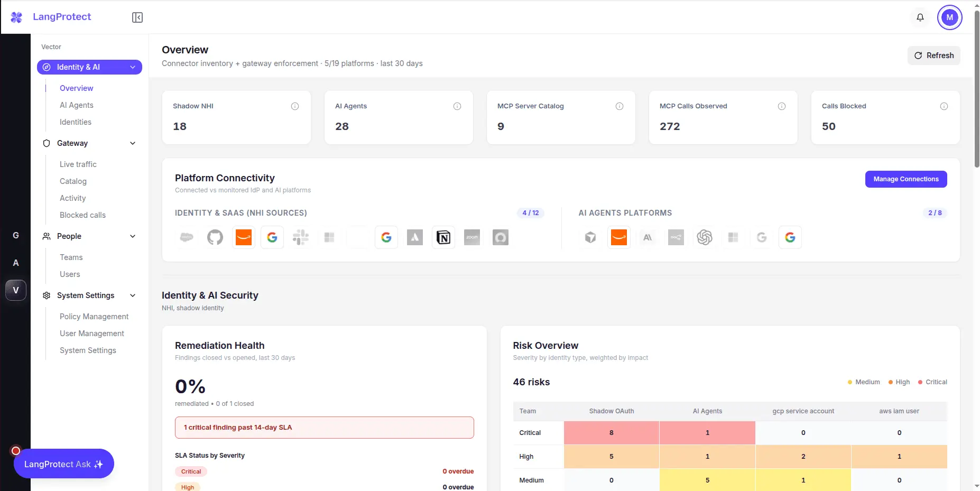
Task: Collapse the System Settings section chevron
Action: pos(133,295)
